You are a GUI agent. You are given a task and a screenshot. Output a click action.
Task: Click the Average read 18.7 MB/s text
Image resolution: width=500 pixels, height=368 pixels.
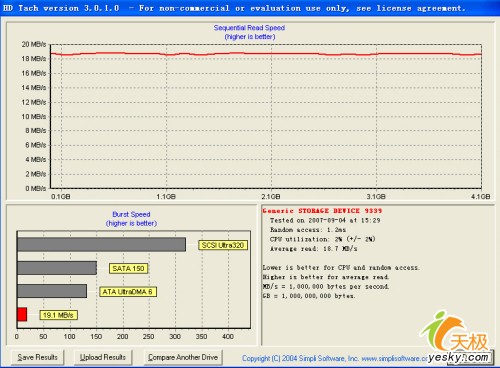tap(314, 249)
